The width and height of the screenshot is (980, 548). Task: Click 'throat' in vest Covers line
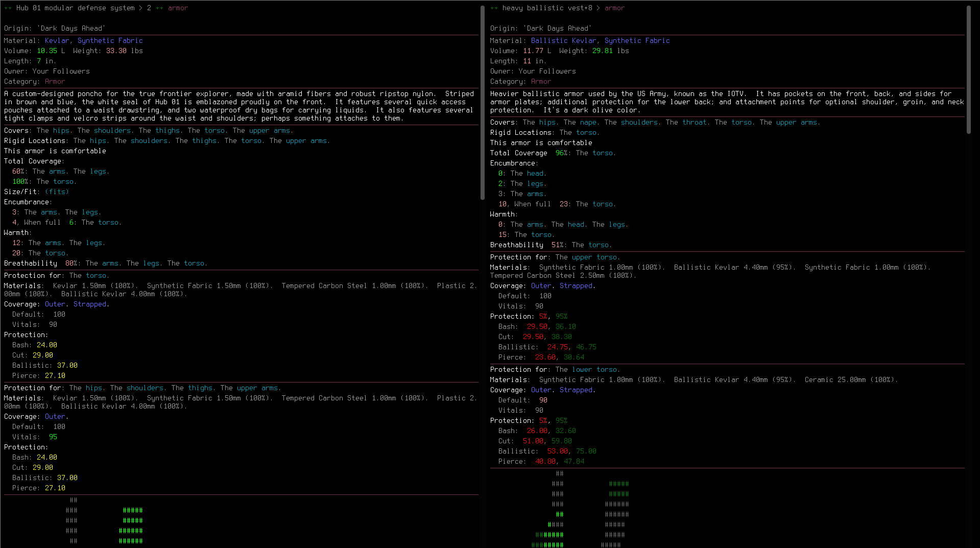(x=695, y=123)
